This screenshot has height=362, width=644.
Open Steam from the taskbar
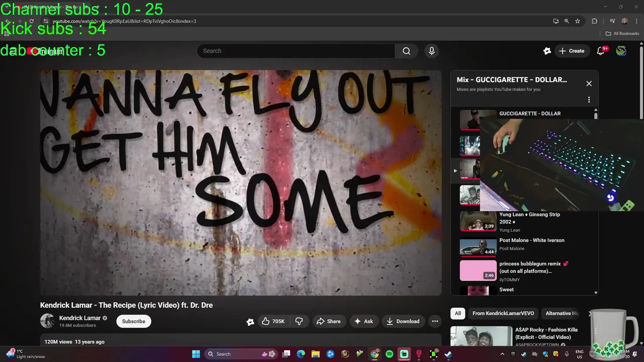448,354
